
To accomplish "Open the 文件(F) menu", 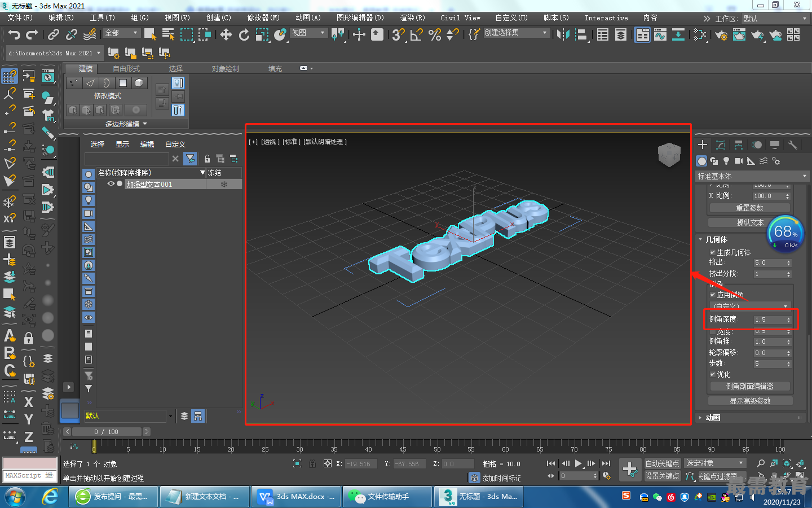I will (20, 18).
